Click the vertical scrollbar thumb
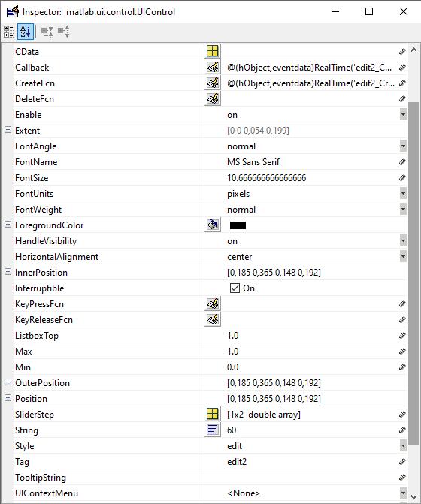 click(x=414, y=273)
